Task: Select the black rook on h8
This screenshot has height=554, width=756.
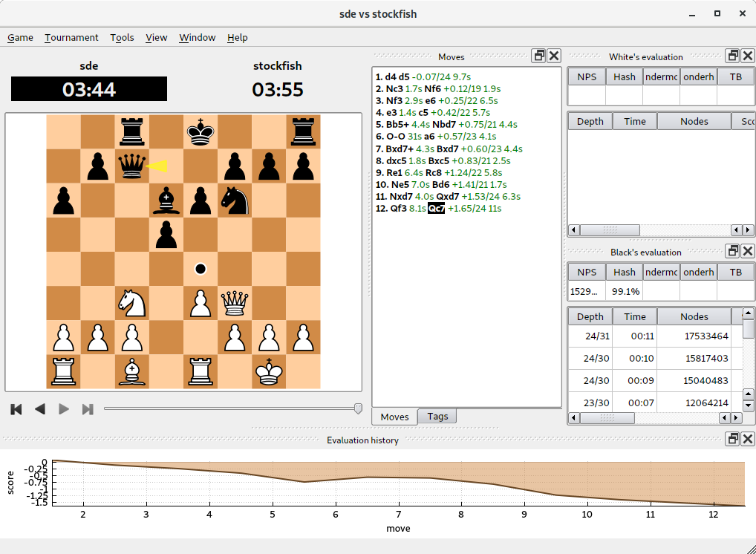Action: tap(303, 132)
